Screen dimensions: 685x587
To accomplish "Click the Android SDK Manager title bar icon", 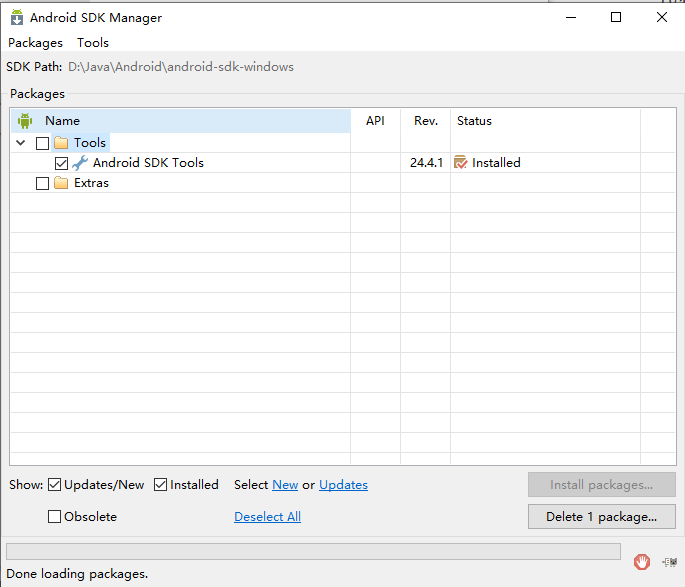I will pos(17,17).
